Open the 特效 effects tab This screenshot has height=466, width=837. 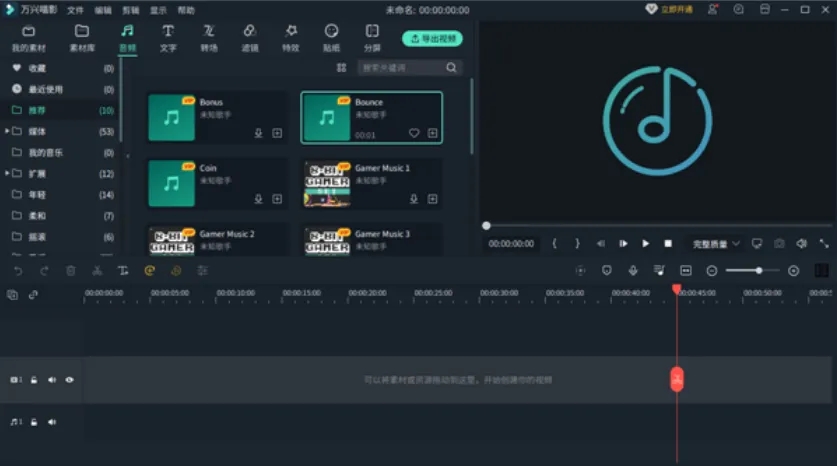[290, 38]
